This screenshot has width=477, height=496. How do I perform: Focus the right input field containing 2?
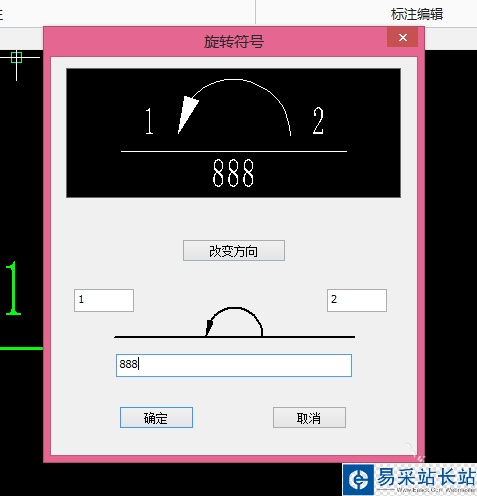pyautogui.click(x=357, y=300)
